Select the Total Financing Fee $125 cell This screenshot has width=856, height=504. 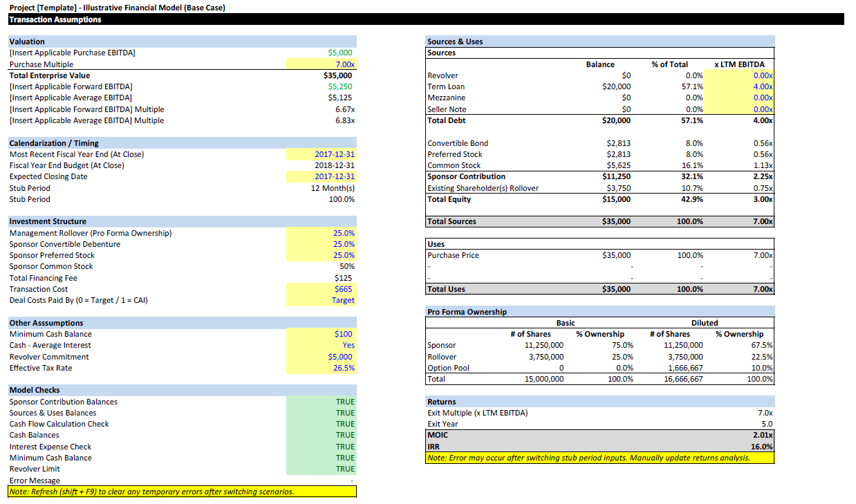click(x=344, y=278)
